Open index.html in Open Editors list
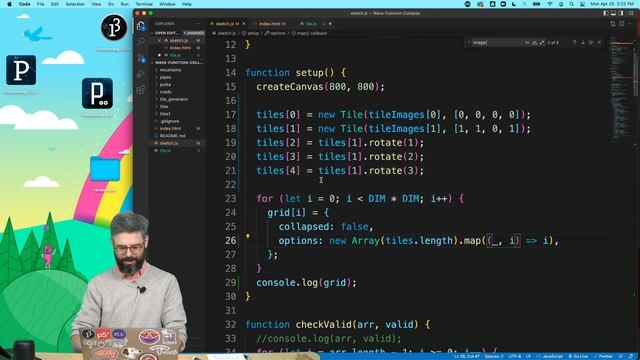 click(x=180, y=48)
